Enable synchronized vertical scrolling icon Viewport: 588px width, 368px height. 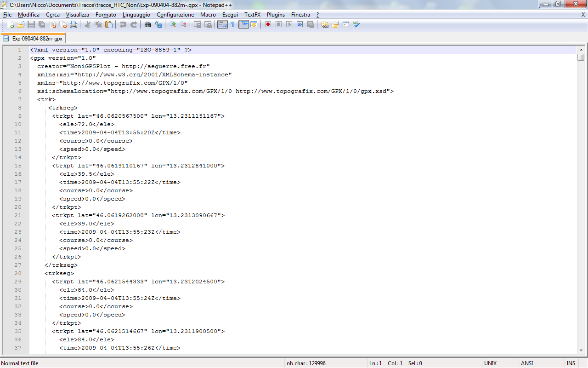click(197, 24)
